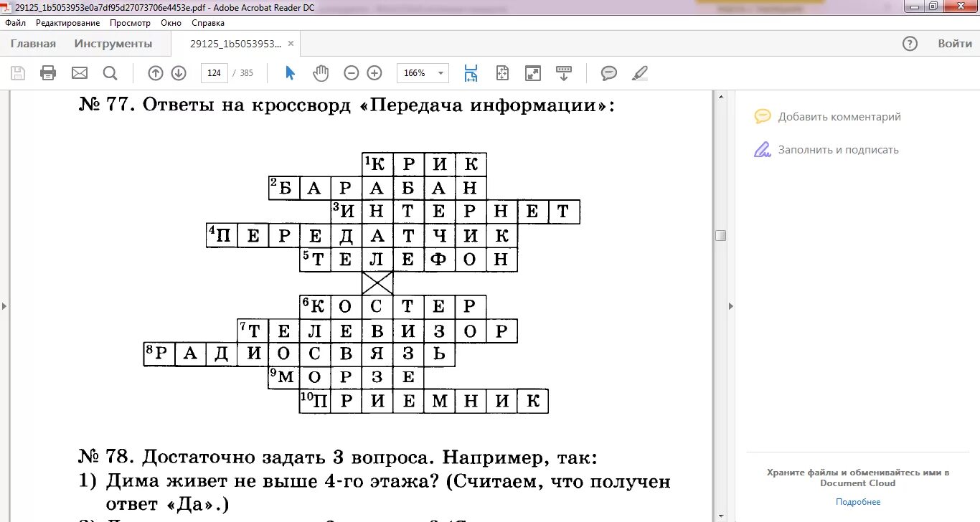Save the file with the floppy disk icon

18,72
